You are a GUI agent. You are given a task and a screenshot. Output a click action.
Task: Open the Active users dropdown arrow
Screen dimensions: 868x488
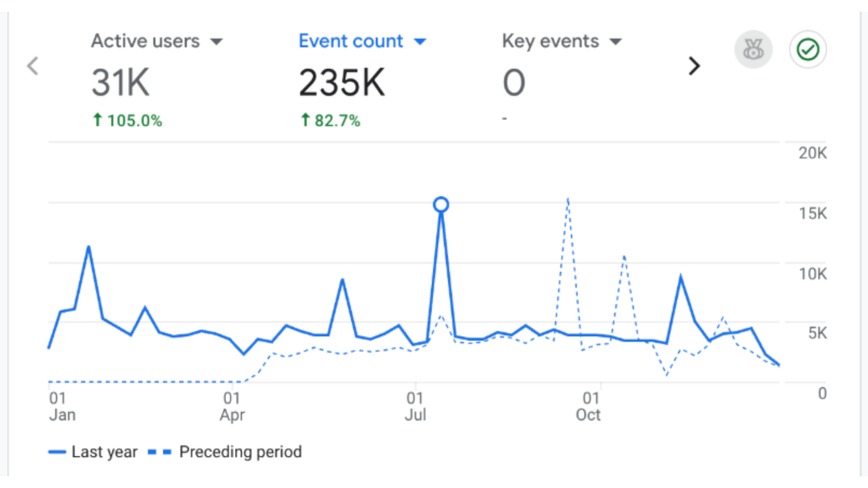click(217, 42)
